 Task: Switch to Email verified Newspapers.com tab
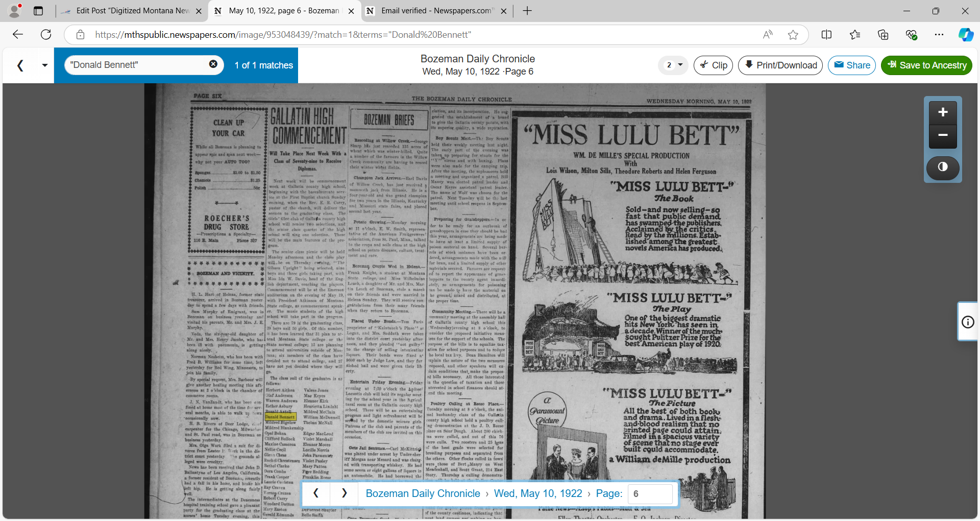[x=436, y=11]
